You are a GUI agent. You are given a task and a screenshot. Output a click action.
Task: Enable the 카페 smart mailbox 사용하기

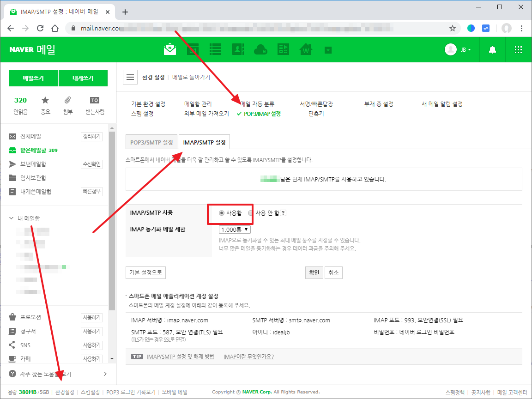coord(91,359)
